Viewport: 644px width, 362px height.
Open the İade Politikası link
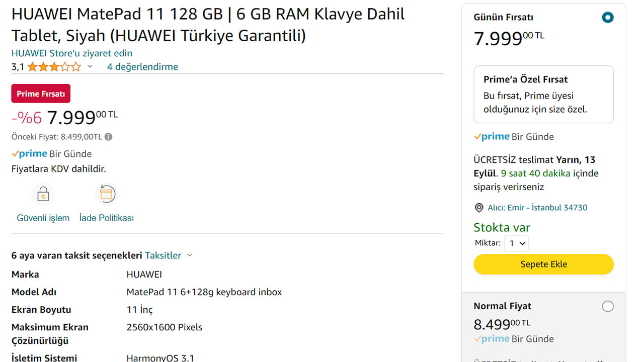click(x=107, y=218)
